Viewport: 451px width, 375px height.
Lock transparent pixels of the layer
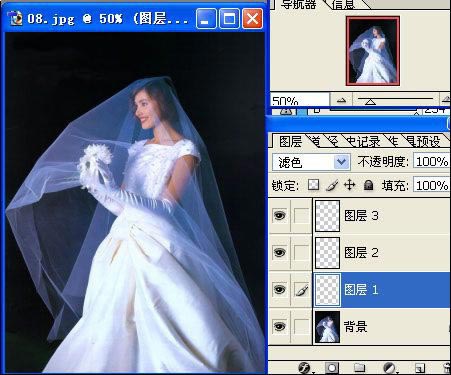(313, 185)
